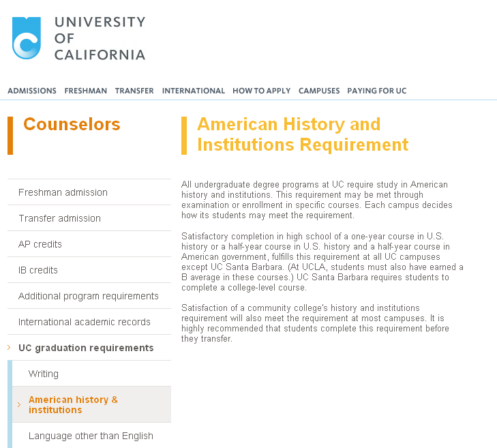Click paragraph starting 'Satisfaction of a community college's'

click(x=315, y=323)
